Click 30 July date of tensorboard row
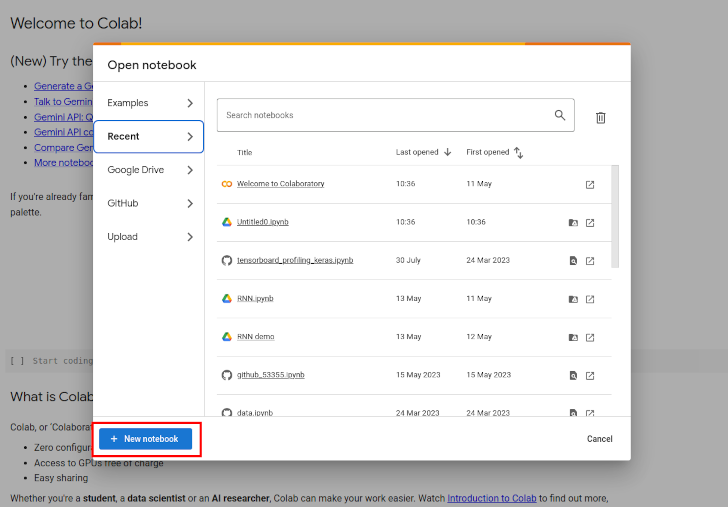 [408, 260]
